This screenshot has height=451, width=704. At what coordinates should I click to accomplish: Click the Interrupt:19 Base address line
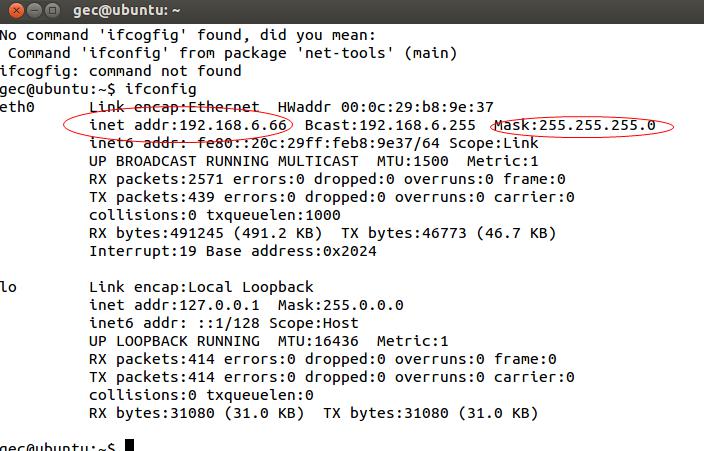233,251
